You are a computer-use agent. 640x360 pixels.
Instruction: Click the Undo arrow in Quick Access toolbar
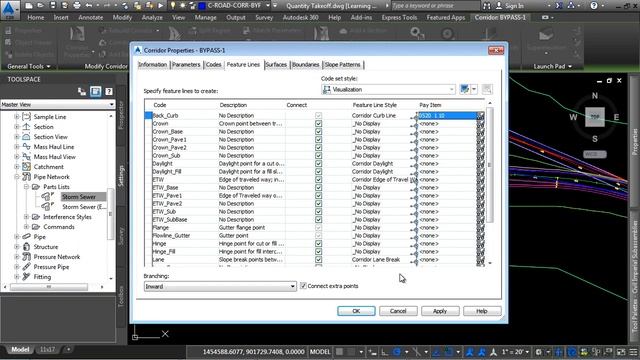click(x=89, y=6)
